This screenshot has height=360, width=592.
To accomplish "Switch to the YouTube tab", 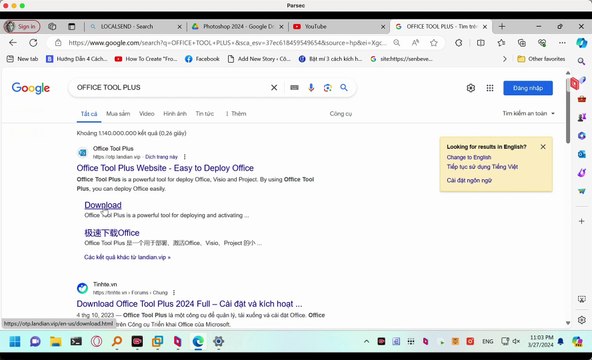I will pyautogui.click(x=338, y=26).
